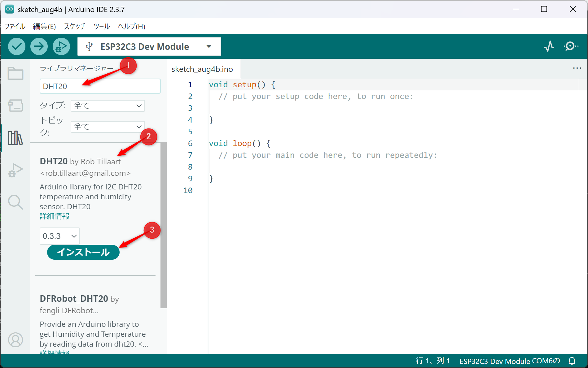This screenshot has width=588, height=368.
Task: Open the ファイル menu
Action: coord(15,26)
